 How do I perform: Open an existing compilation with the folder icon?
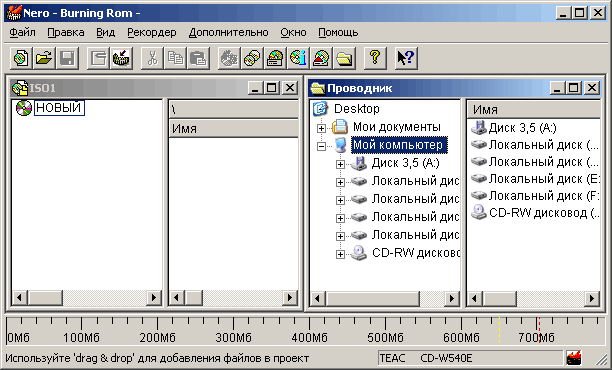[44, 58]
